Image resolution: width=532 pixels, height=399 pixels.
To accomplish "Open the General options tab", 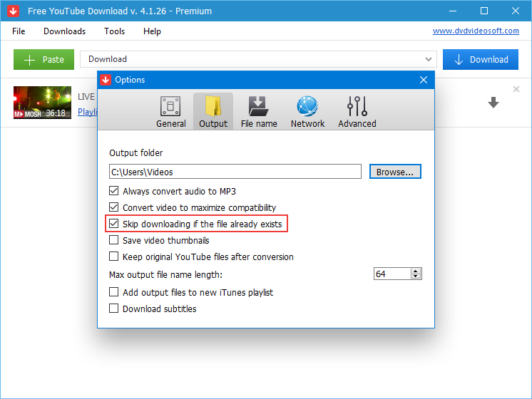I will point(170,112).
